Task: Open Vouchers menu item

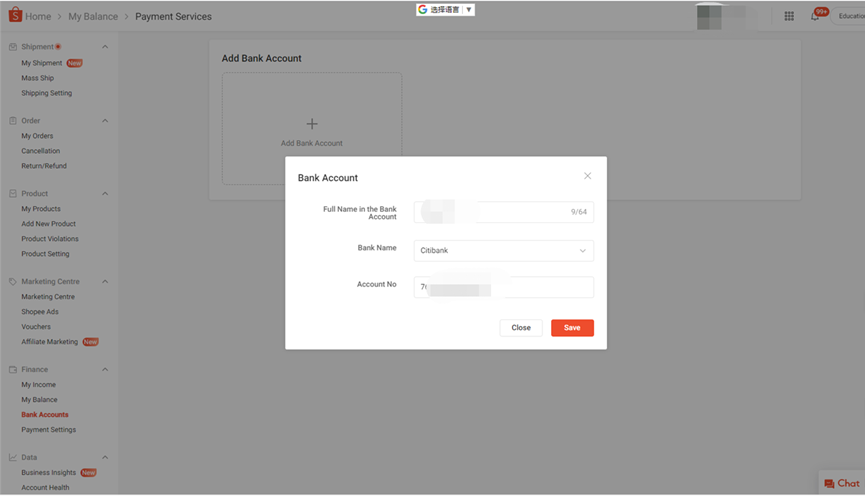Action: click(36, 327)
